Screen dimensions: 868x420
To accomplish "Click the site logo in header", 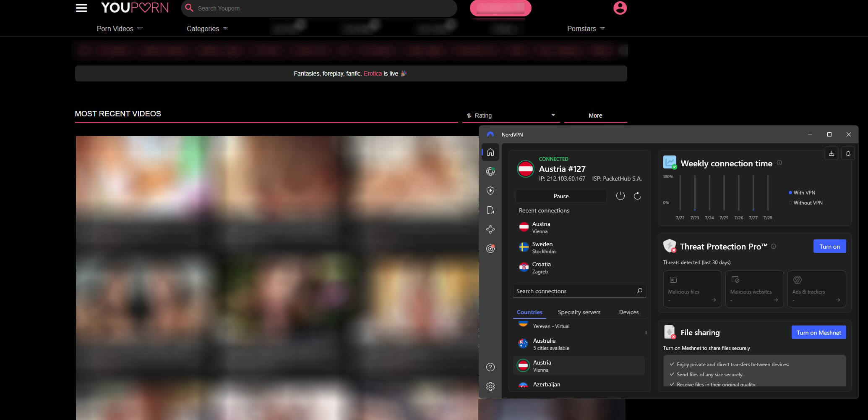I will pos(135,8).
